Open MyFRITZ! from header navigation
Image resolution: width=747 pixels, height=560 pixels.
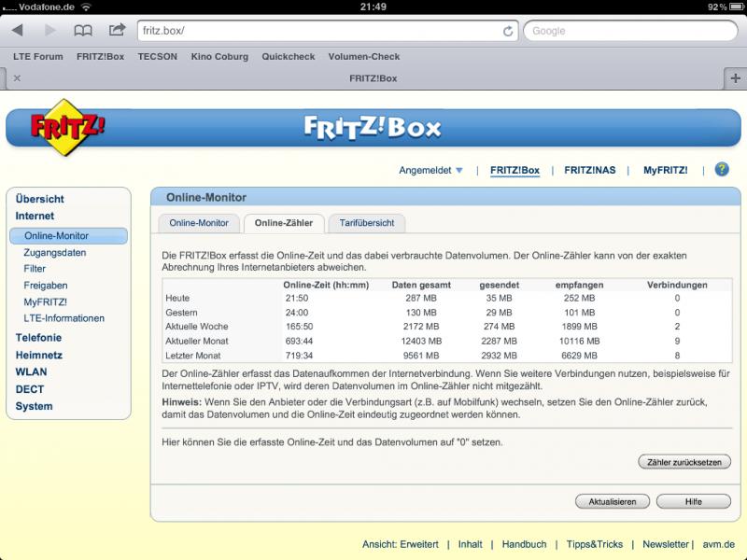click(x=665, y=170)
